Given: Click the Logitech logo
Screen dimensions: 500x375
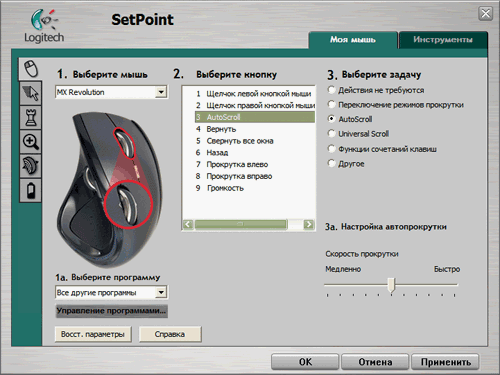Looking at the screenshot, I should click(44, 26).
